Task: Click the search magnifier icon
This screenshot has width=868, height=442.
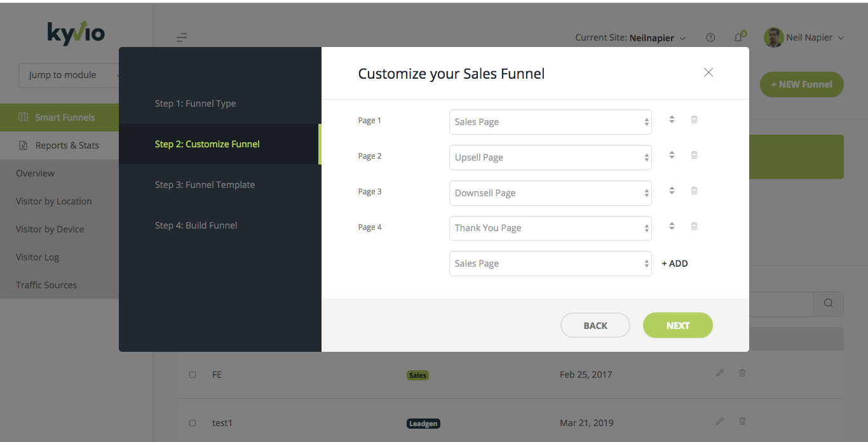Action: [829, 304]
